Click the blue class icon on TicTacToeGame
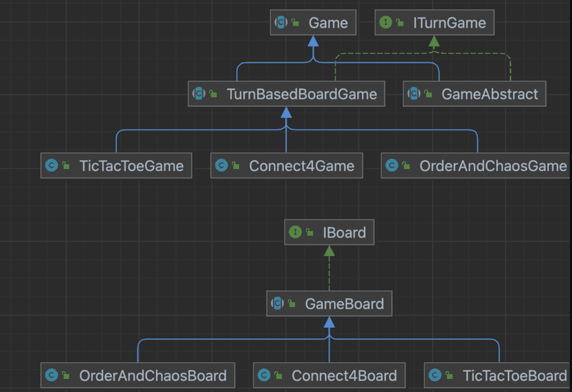This screenshot has height=392, width=572. [51, 166]
